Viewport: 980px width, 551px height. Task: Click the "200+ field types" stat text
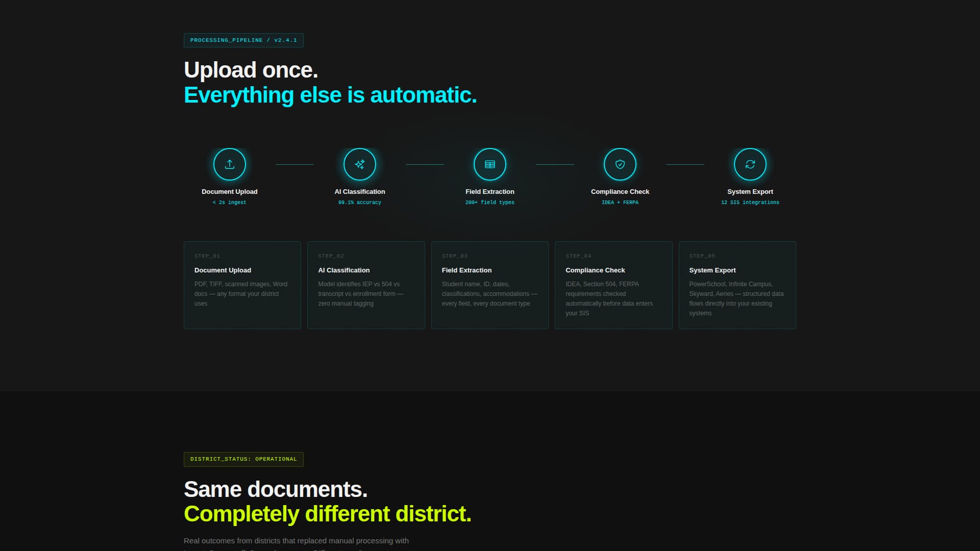click(x=490, y=203)
